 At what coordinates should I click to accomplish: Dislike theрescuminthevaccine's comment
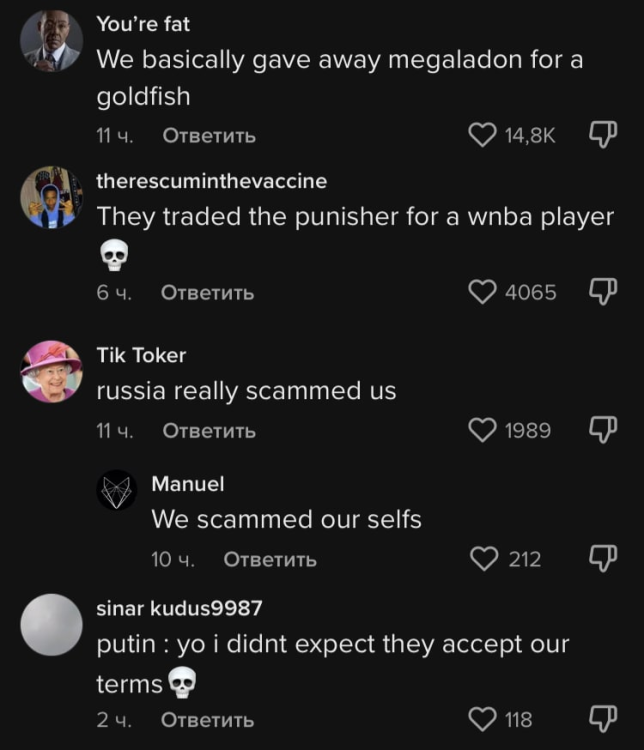pos(602,292)
